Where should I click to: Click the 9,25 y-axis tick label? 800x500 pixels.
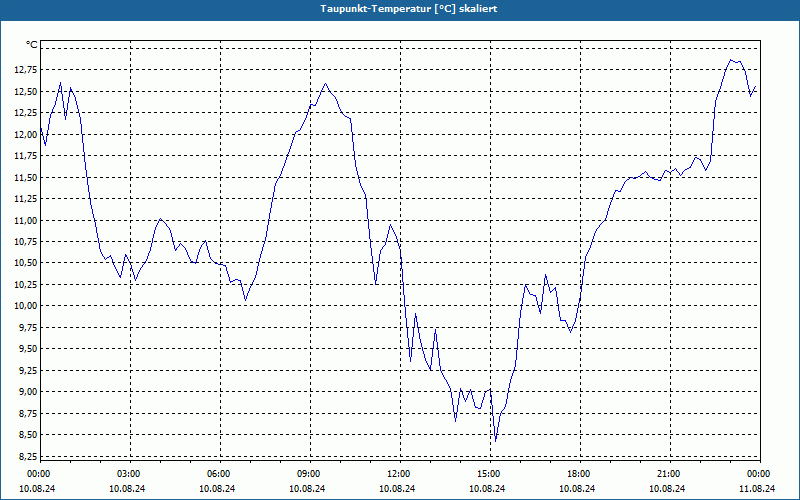pyautogui.click(x=28, y=370)
